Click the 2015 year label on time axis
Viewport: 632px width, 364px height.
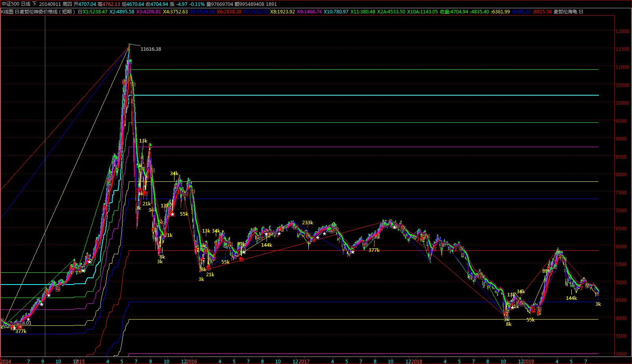pyautogui.click(x=79, y=361)
